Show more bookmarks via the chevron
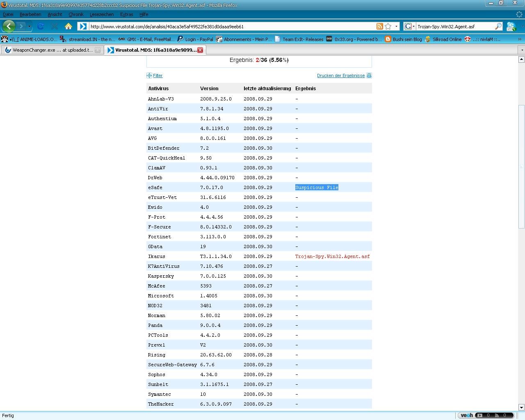This screenshot has width=525, height=420. pyautogui.click(x=520, y=39)
